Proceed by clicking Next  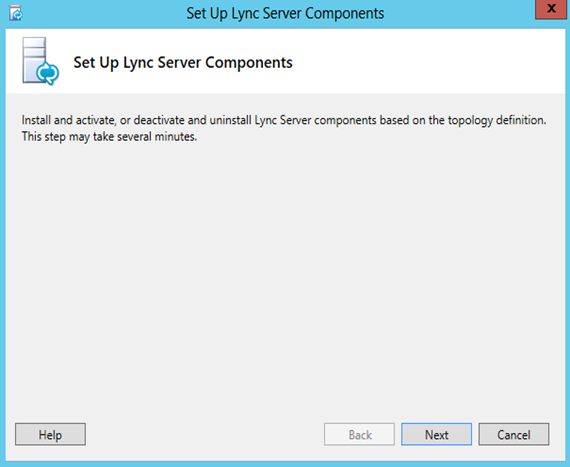pos(437,434)
